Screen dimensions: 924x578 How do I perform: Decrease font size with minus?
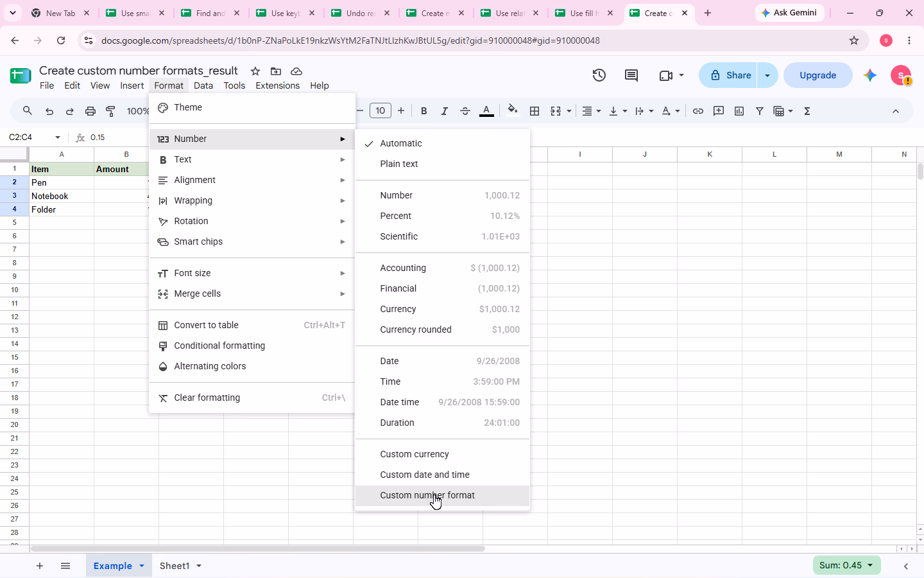360,110
